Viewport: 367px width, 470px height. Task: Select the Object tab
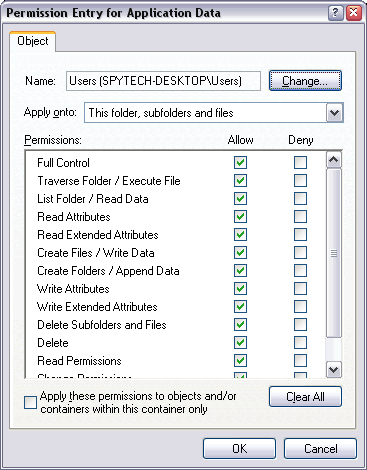33,41
